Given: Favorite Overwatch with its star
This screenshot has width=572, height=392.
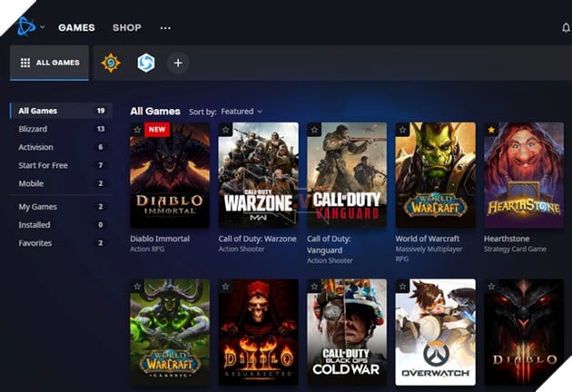Looking at the screenshot, I should pos(402,287).
